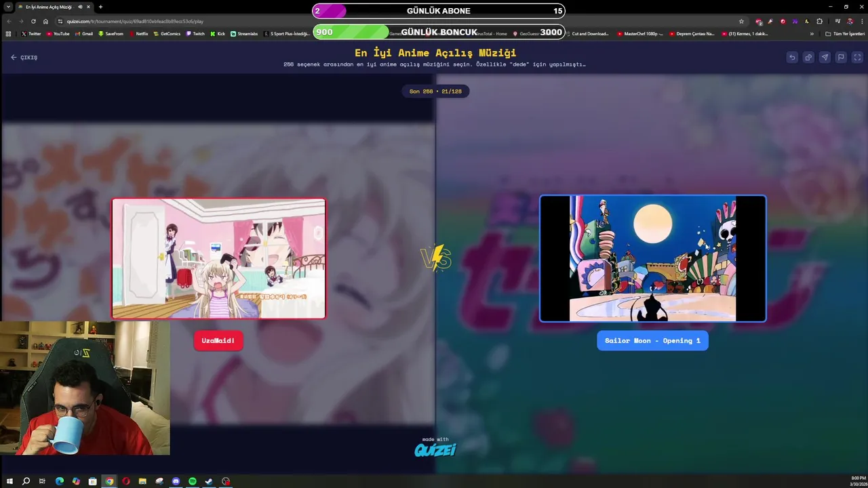The width and height of the screenshot is (868, 488).
Task: Click the copy link icon on quiz toolbar
Action: (808, 58)
